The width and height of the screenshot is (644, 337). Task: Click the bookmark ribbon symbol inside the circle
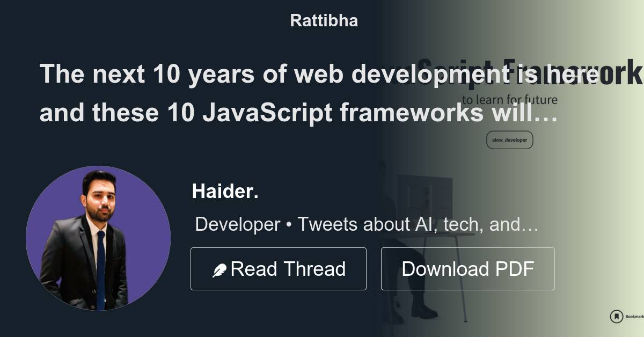point(616,316)
